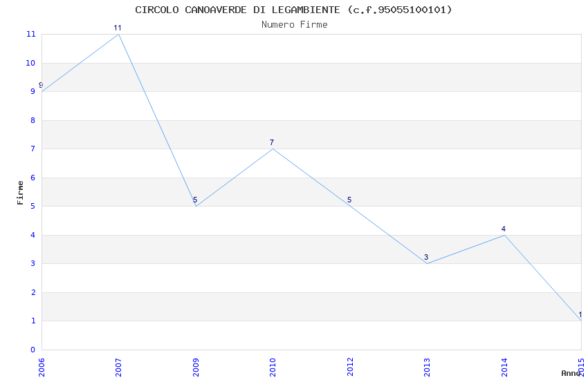
Task: Select the 2012 x-axis year label
Action: [350, 368]
